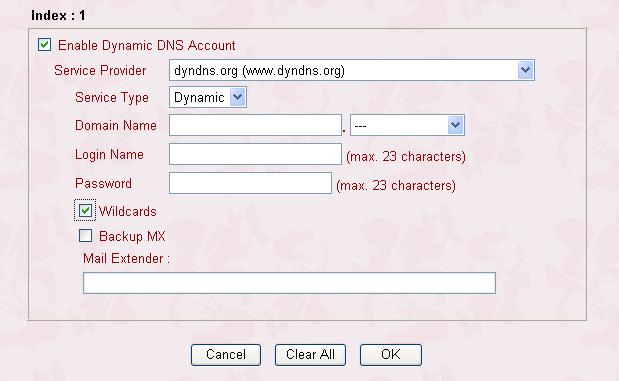Click the "Mail Extender :" label
Screen dimensions: 619x381
126,259
